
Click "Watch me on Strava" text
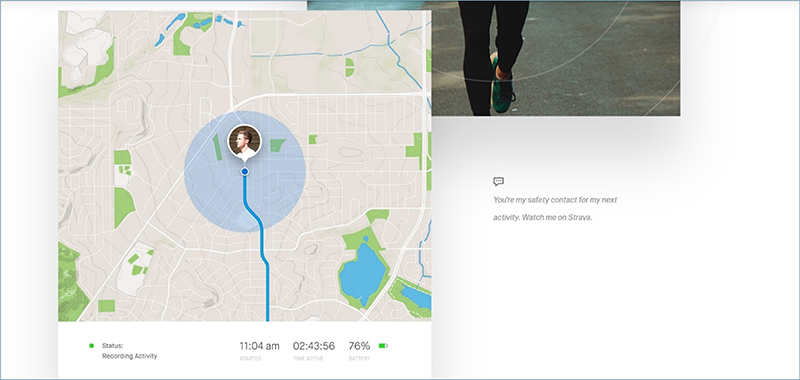557,217
